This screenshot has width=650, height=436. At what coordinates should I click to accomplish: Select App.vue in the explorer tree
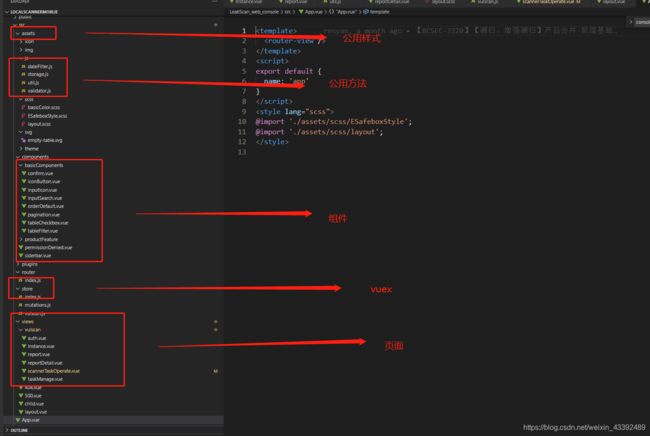pos(30,420)
